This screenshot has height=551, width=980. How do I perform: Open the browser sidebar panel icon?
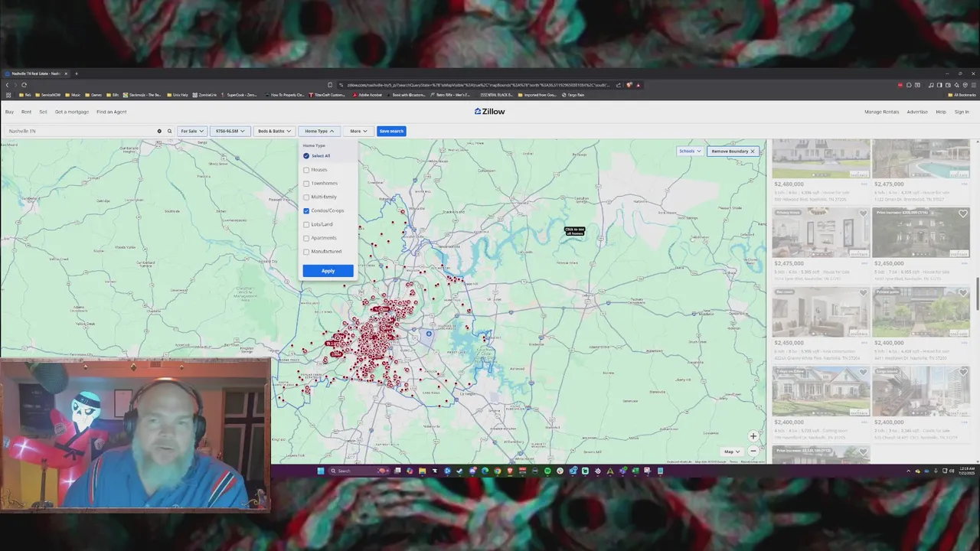tap(939, 85)
